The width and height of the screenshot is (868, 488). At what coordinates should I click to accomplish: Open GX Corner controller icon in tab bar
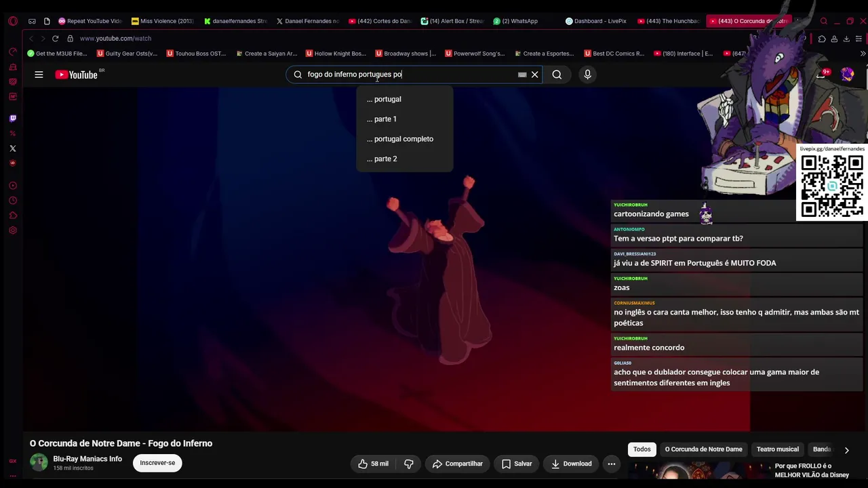point(32,21)
